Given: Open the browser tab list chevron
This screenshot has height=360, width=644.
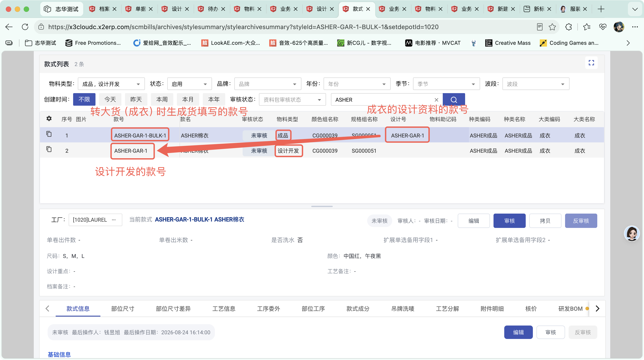Looking at the screenshot, I should (635, 9).
